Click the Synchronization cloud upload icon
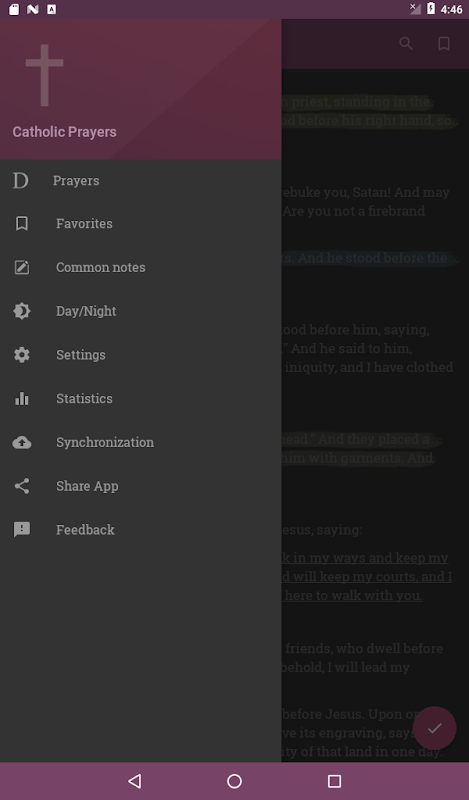 tap(21, 442)
